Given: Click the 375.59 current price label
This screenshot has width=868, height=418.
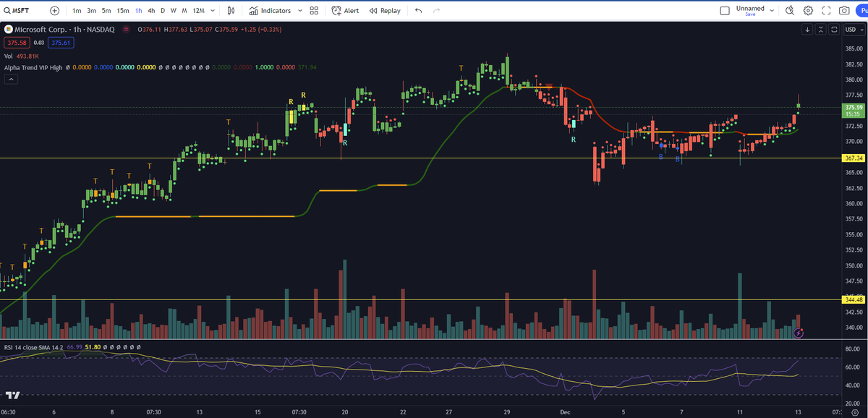Looking at the screenshot, I should tap(852, 108).
